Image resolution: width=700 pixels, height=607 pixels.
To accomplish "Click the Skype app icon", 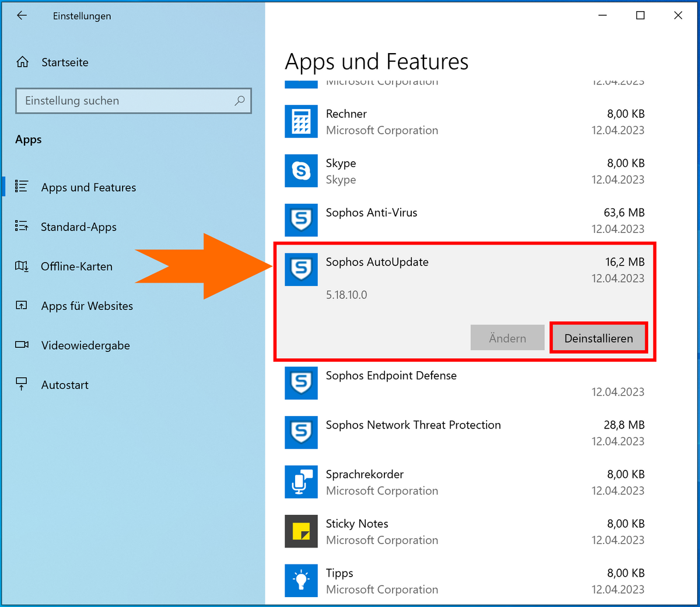I will tap(301, 171).
